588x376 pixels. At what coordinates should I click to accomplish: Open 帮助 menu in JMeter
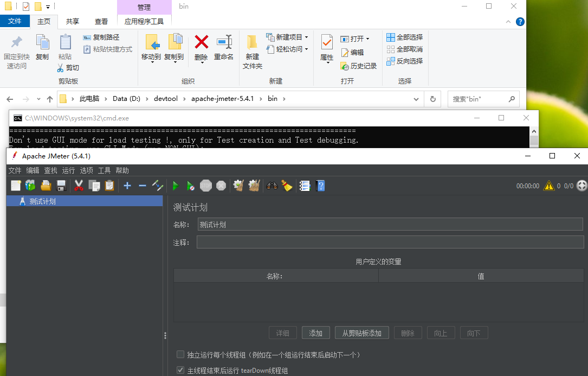click(122, 170)
